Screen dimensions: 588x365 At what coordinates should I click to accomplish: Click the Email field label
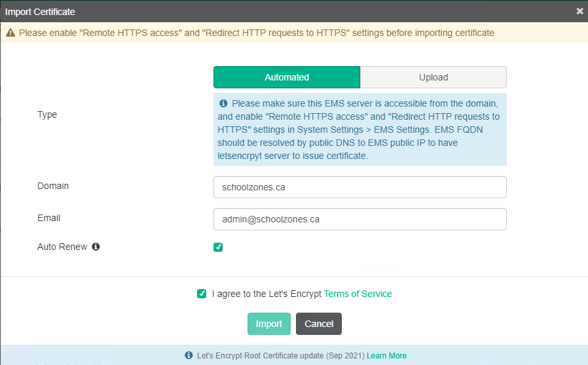pyautogui.click(x=49, y=218)
